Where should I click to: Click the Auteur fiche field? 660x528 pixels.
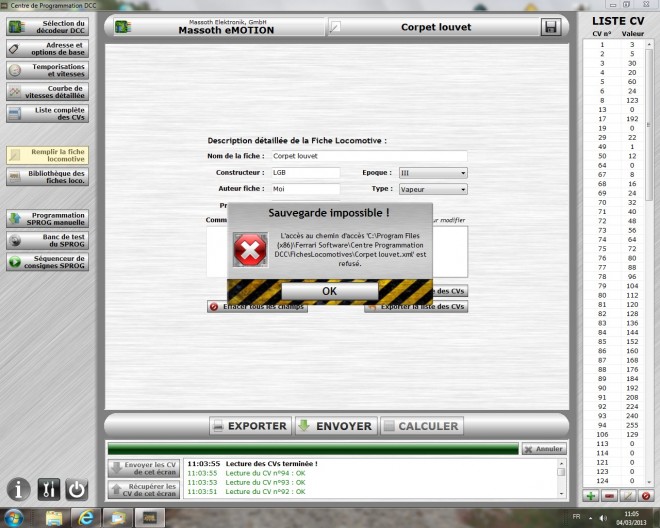point(306,189)
